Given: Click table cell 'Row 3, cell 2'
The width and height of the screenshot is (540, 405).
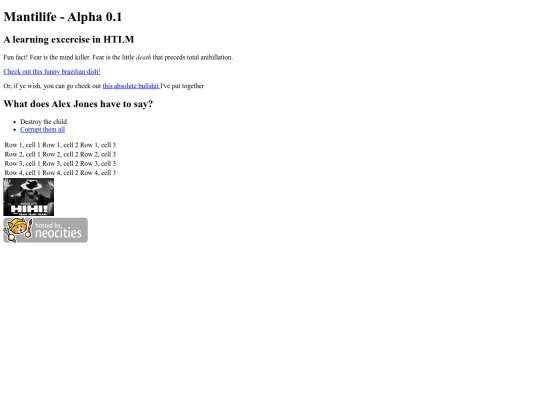Looking at the screenshot, I should click(x=60, y=164).
